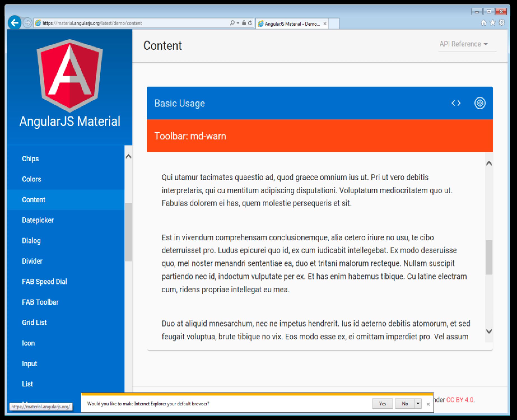Go back with the browser Back arrow
Image resolution: width=517 pixels, height=420 pixels.
click(x=15, y=23)
